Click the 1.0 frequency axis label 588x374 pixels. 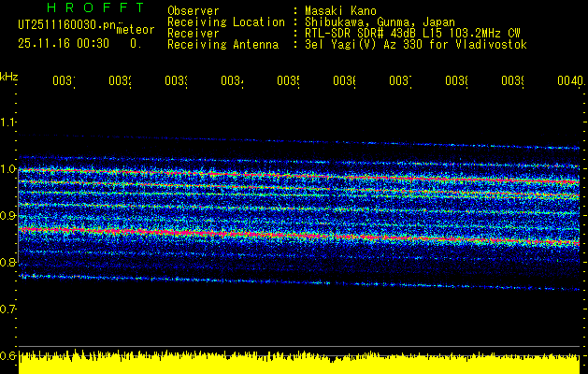click(x=7, y=169)
